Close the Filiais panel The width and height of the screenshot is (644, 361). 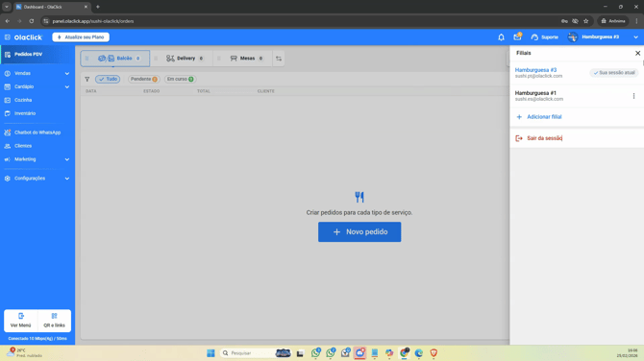637,54
